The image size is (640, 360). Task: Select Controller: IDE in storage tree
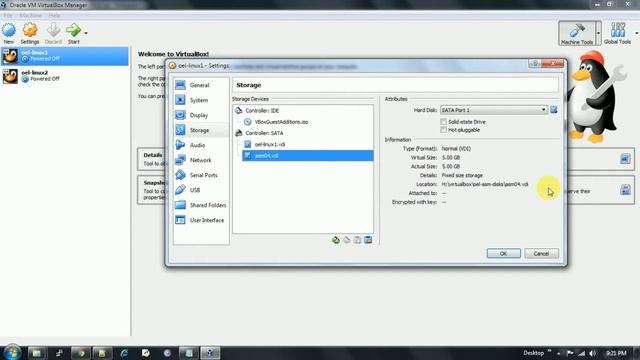(262, 111)
